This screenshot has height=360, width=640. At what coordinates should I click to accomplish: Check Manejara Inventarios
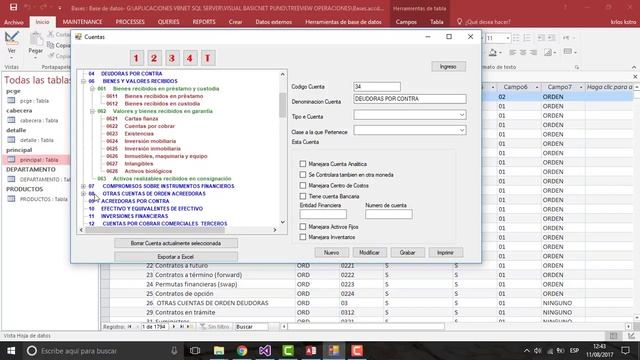pos(303,237)
